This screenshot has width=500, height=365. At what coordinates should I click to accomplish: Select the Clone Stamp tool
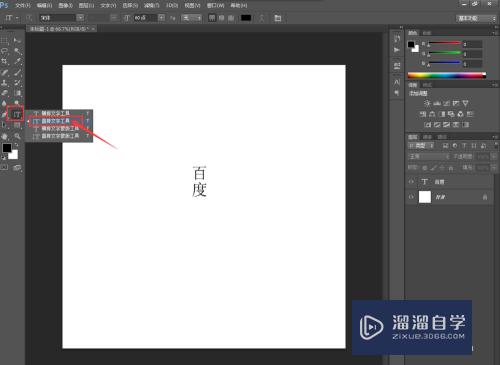[x=5, y=83]
